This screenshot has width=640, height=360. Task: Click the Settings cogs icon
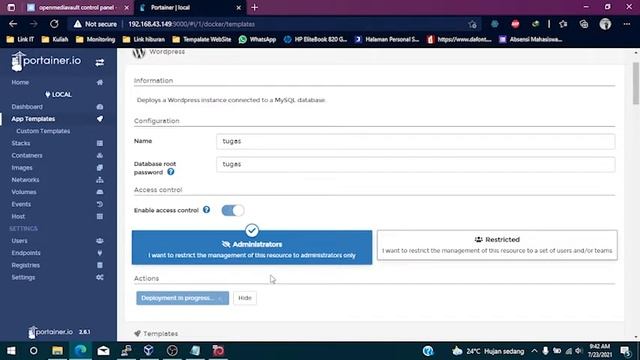(100, 277)
